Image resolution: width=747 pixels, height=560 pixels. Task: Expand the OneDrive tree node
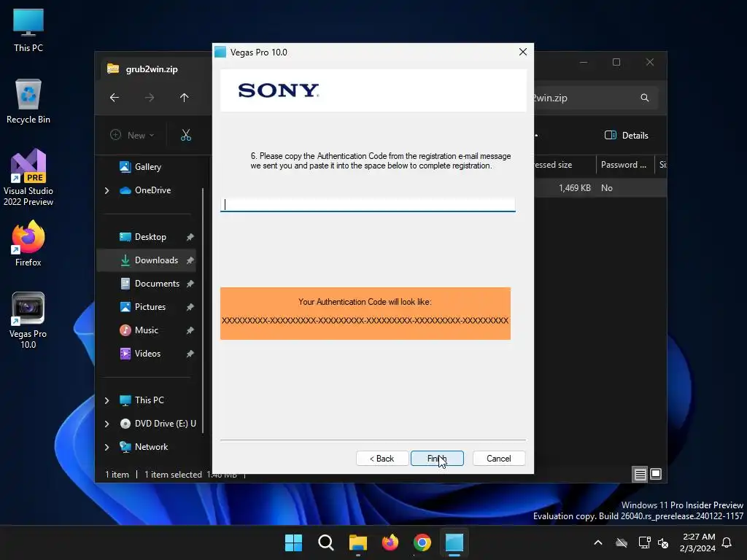pos(107,190)
